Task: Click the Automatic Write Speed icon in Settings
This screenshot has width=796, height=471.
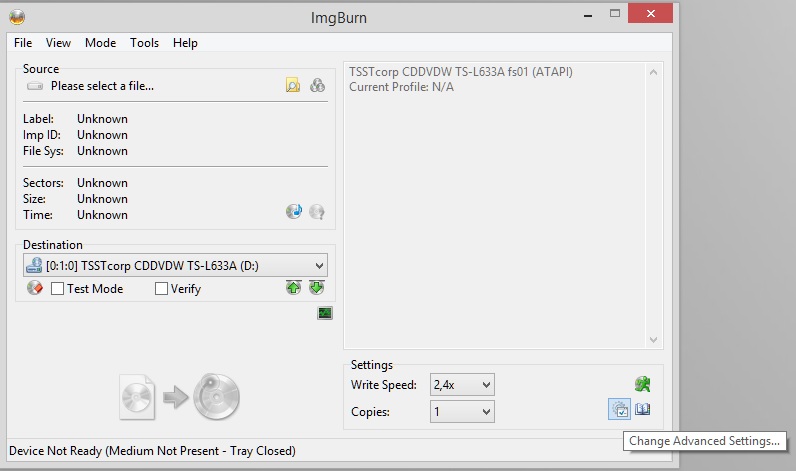Action: (643, 384)
